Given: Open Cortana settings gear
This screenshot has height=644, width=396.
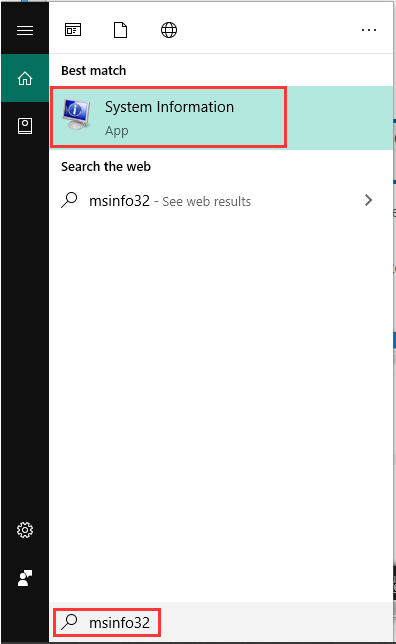Looking at the screenshot, I should [25, 530].
